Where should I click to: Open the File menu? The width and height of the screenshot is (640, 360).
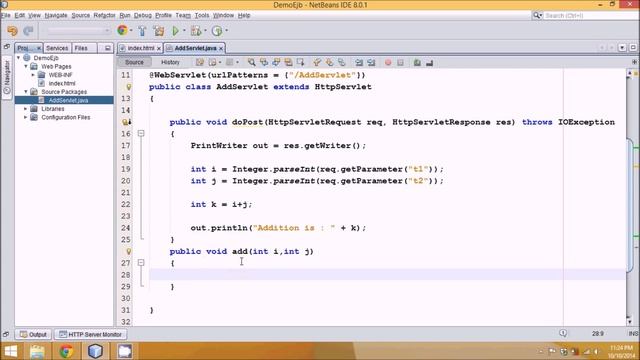point(6,16)
